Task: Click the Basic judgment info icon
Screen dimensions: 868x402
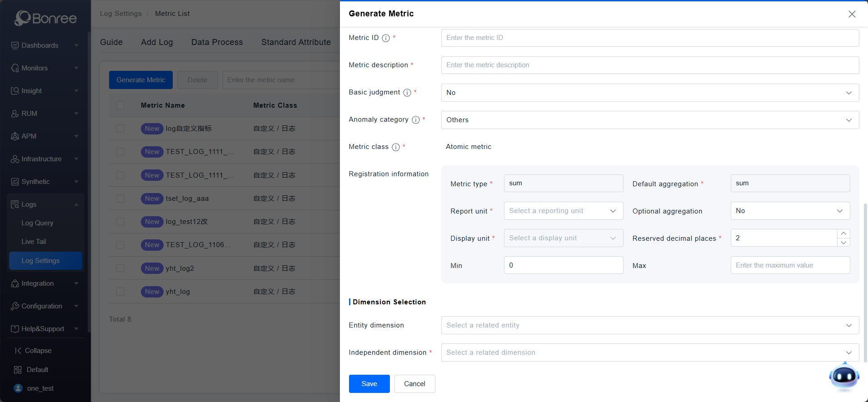Action: 407,93
